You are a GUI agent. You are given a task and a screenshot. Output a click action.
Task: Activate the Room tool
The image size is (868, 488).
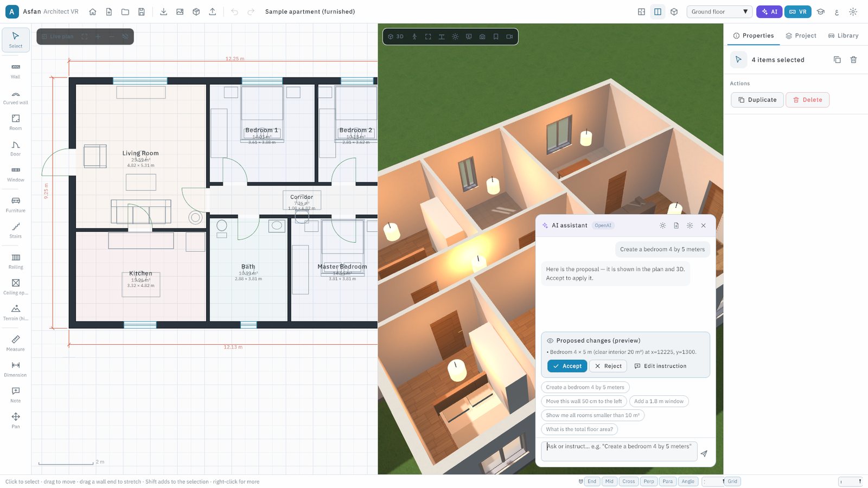pyautogui.click(x=16, y=123)
